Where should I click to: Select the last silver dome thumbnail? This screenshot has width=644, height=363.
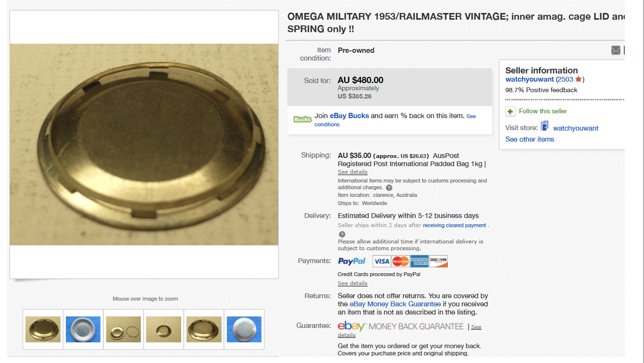click(244, 329)
